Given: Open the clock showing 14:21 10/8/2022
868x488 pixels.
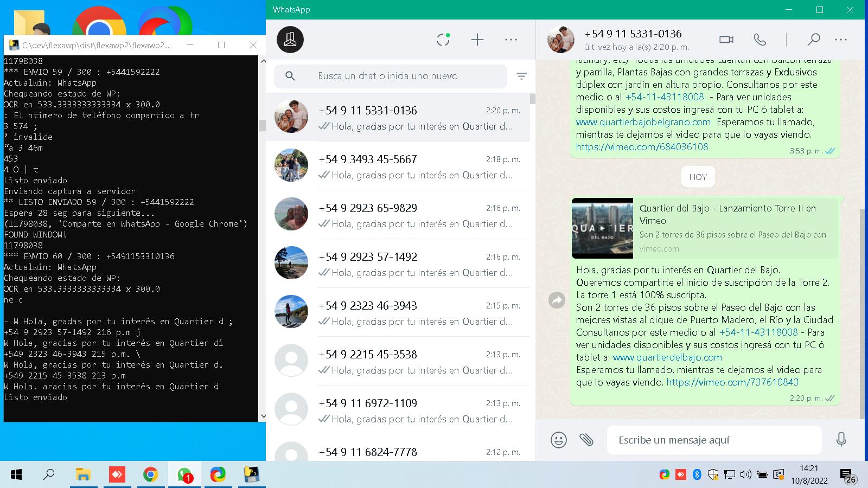Looking at the screenshot, I should pyautogui.click(x=809, y=474).
